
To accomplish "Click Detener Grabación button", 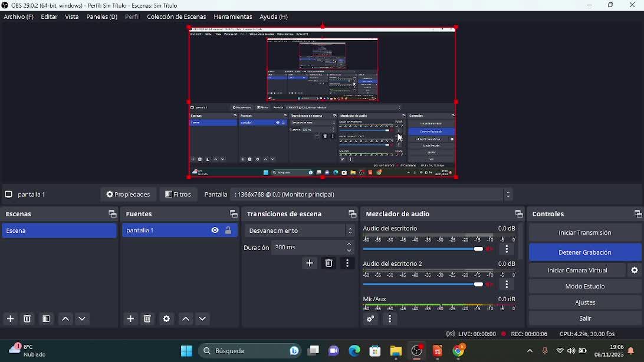I will click(x=584, y=252).
